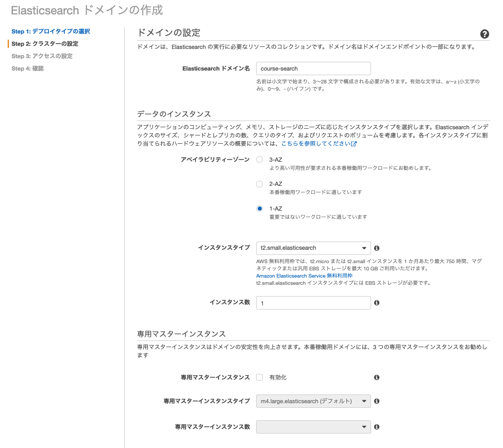This screenshot has height=448, width=503.
Task: Select Step 4: 確認
Action: (x=28, y=68)
